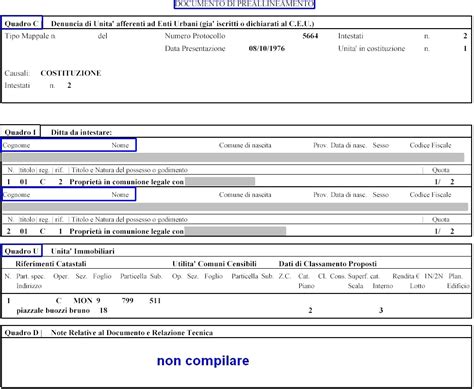Click the 'Part. spec.' column header
Screen dimensions: 474x389
tap(30, 276)
